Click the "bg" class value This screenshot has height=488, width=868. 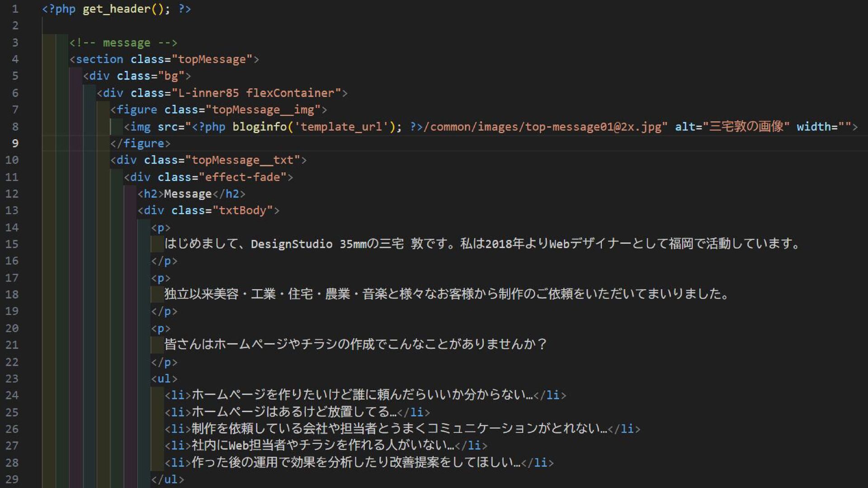[x=171, y=76]
